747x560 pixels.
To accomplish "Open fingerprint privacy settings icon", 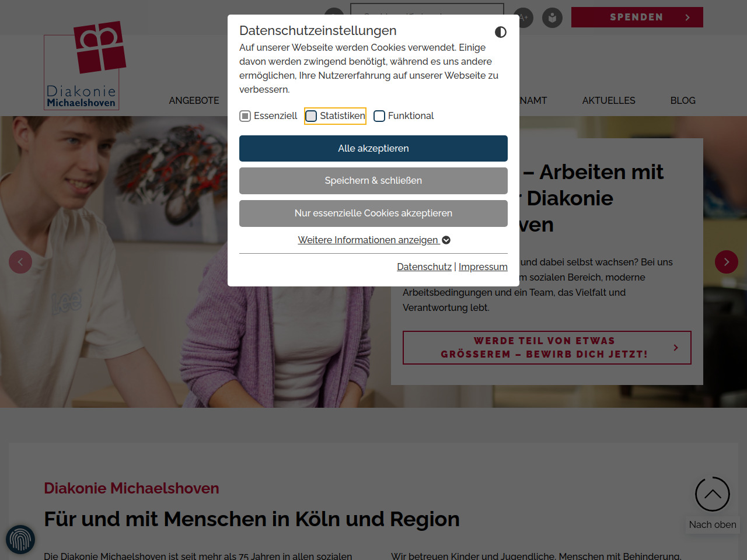I will pos(20,539).
